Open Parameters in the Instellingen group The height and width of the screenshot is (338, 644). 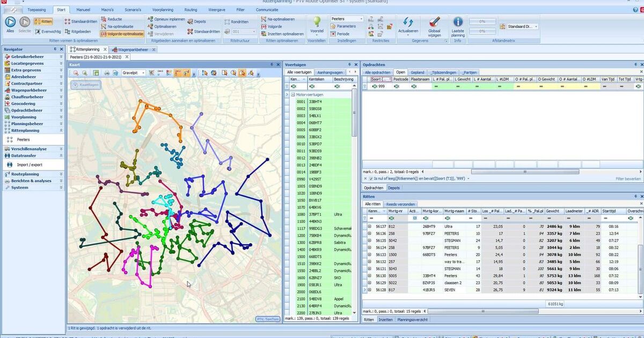tap(343, 26)
